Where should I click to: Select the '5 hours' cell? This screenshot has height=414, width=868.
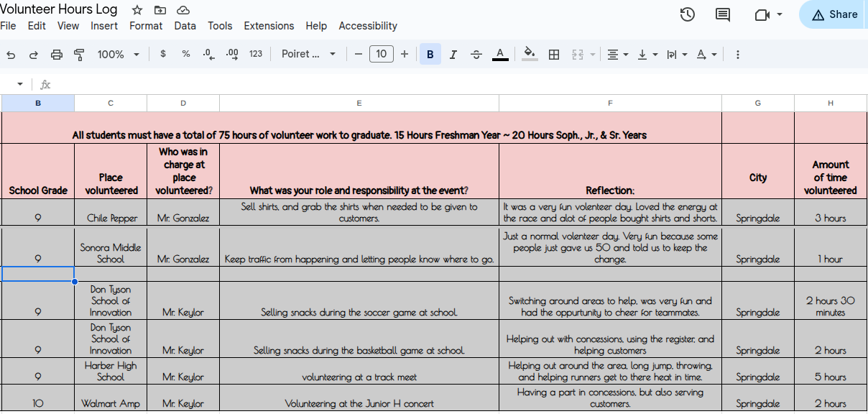[x=831, y=371]
